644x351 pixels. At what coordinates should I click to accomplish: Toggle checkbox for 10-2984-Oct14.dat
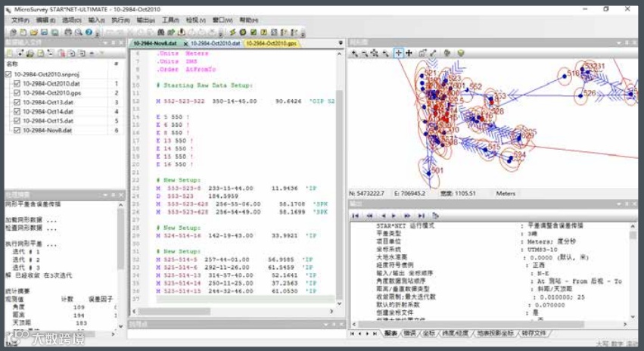coord(17,111)
